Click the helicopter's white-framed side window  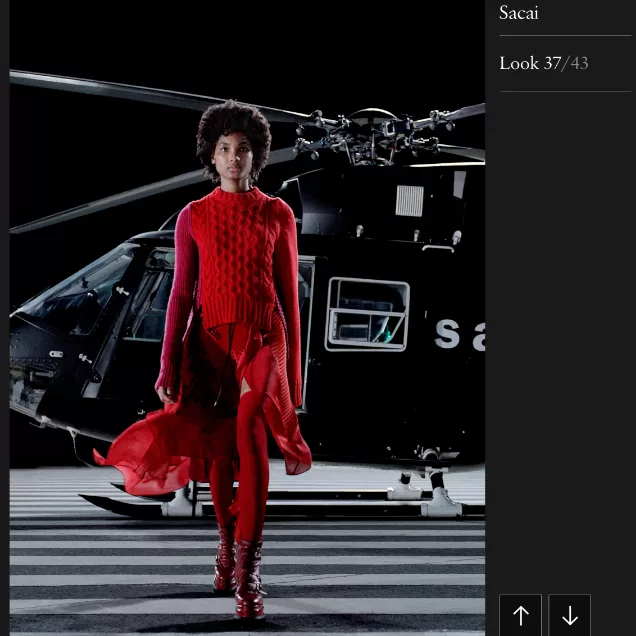click(367, 314)
